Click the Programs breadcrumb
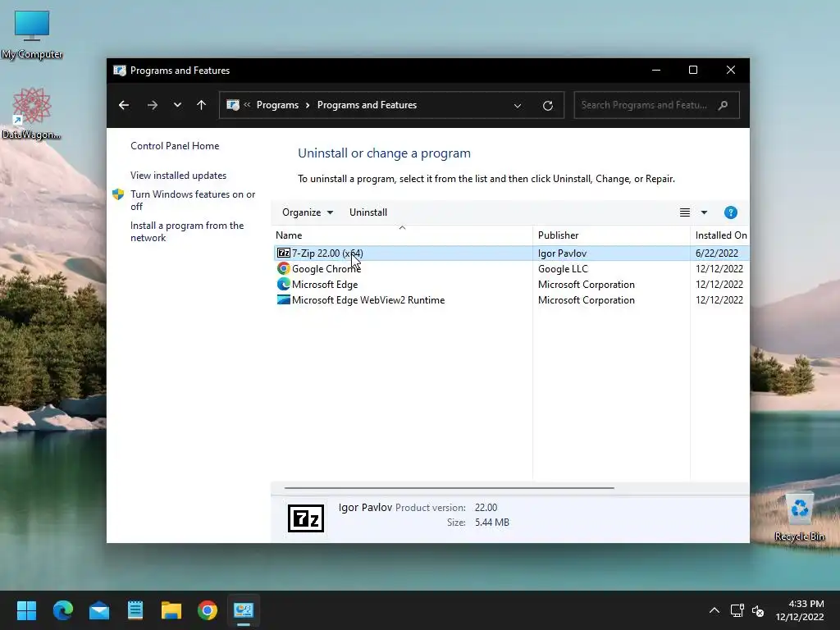This screenshot has width=840, height=630. pos(277,105)
